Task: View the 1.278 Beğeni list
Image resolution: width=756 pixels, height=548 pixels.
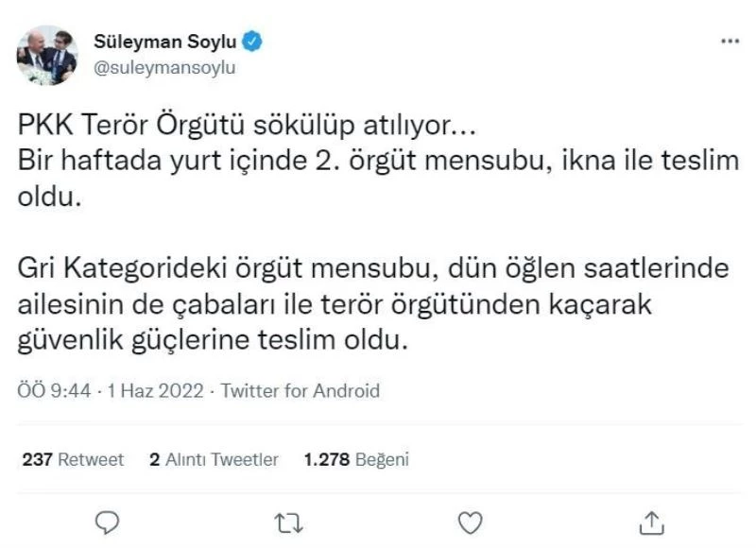Action: pyautogui.click(x=356, y=459)
